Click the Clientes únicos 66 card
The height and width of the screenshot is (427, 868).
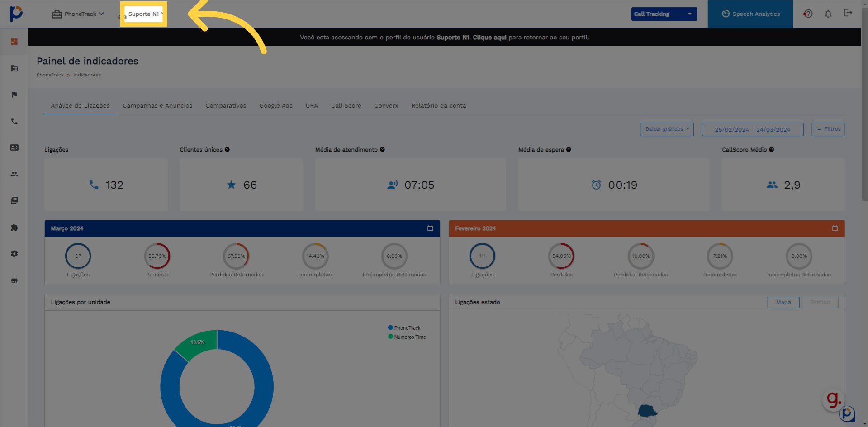[x=242, y=185]
